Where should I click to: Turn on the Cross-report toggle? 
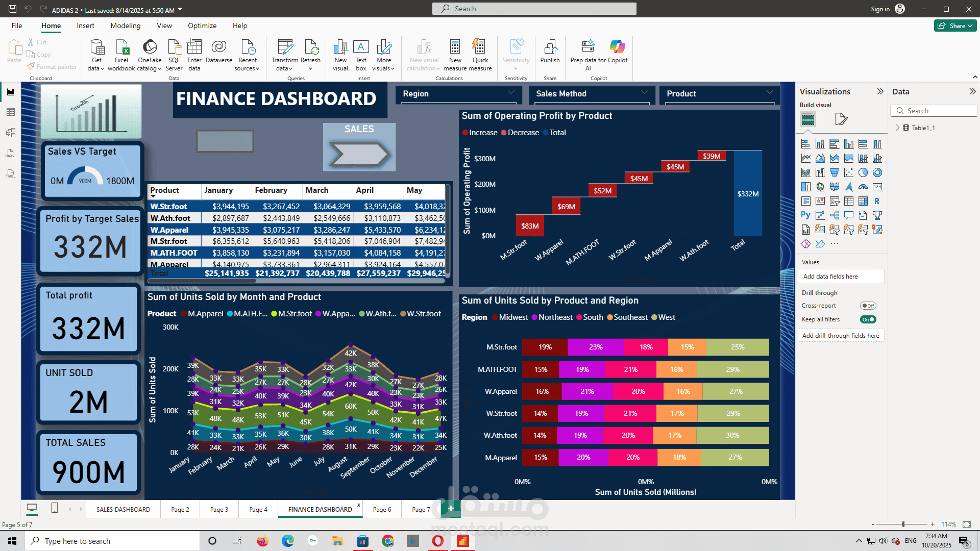point(868,306)
